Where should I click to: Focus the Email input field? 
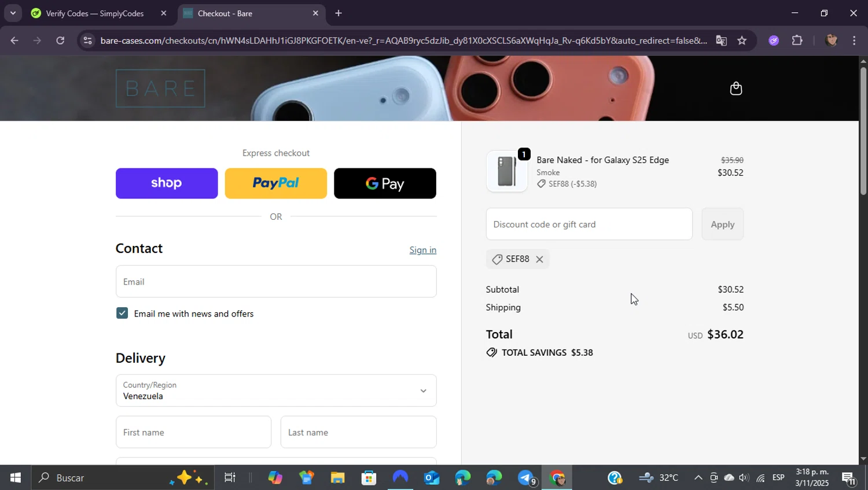click(x=276, y=282)
